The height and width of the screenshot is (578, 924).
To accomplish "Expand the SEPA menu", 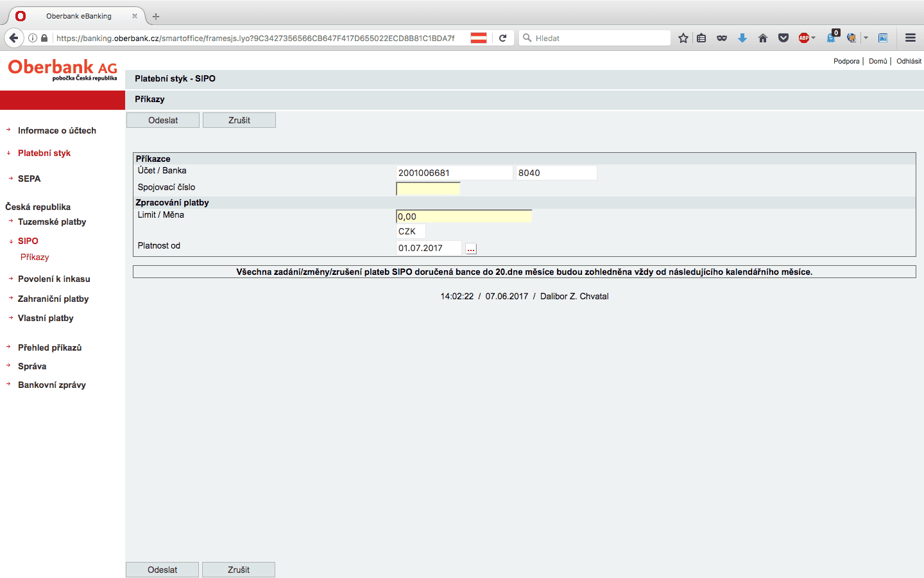I will pyautogui.click(x=29, y=179).
